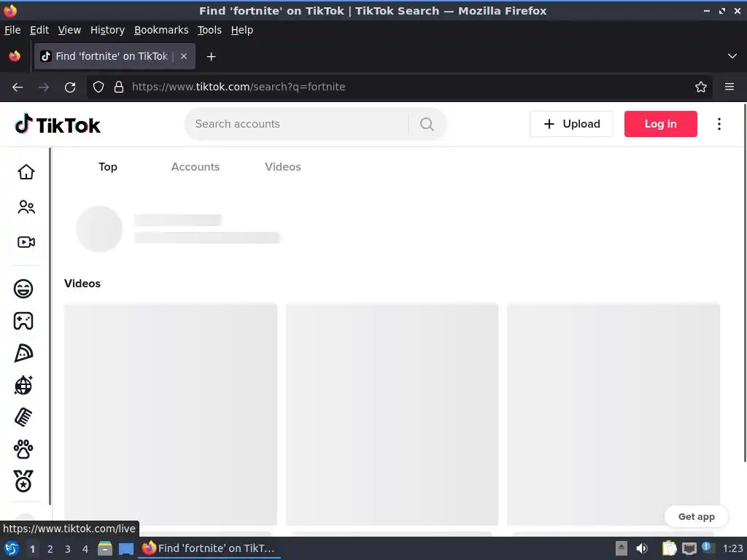
Task: Switch to workspace 4 in the taskbar
Action: click(x=85, y=549)
